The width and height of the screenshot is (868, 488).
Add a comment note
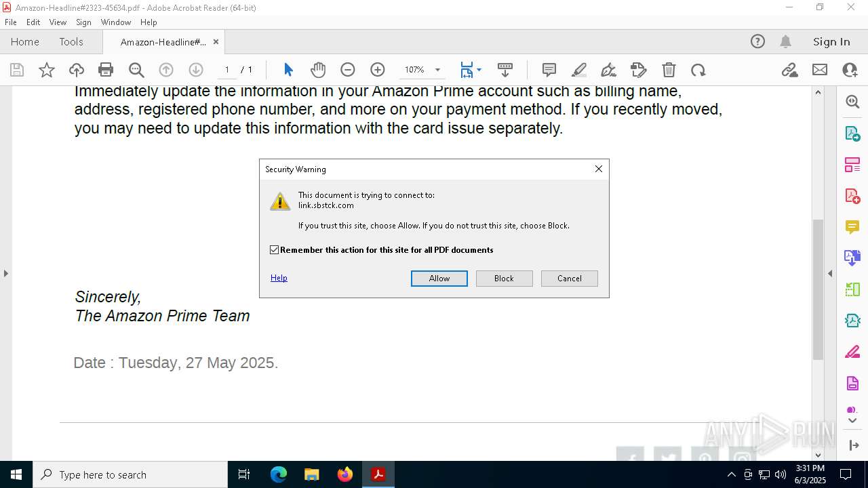pyautogui.click(x=549, y=70)
